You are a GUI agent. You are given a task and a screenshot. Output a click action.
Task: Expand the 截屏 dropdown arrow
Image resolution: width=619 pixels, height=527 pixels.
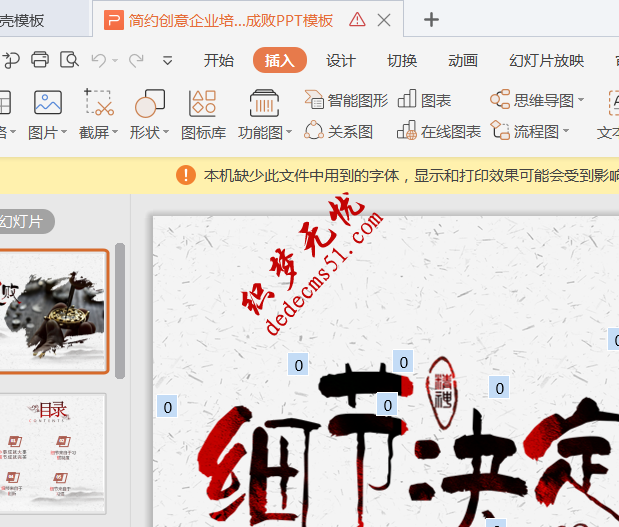114,131
